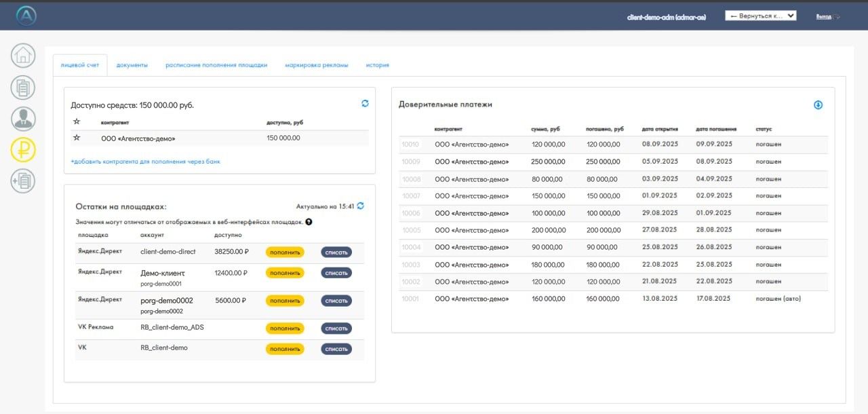868x414 pixels.
Task: Click the 5600.00 ₽ balance value
Action: pyautogui.click(x=231, y=300)
